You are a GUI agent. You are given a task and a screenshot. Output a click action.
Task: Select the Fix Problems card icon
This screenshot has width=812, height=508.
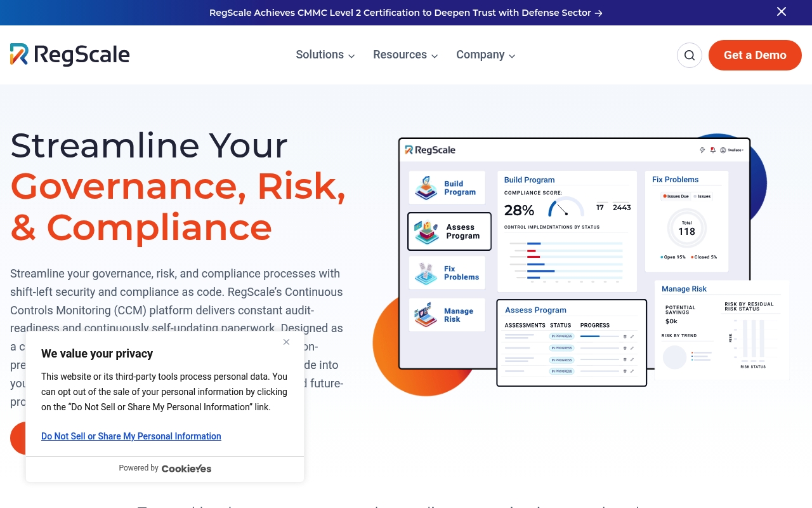point(426,273)
